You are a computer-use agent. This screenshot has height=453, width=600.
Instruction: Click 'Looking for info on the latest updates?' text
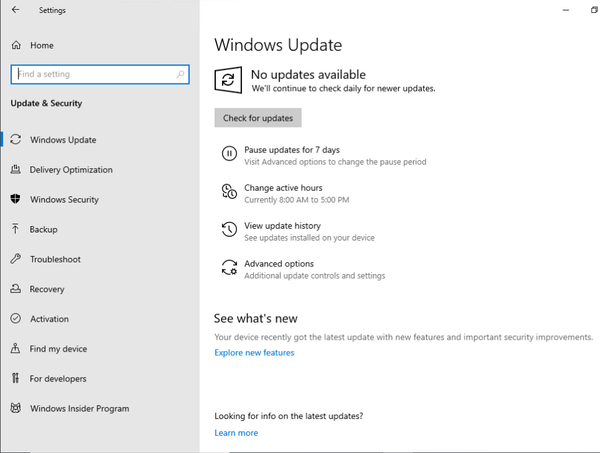(x=289, y=416)
